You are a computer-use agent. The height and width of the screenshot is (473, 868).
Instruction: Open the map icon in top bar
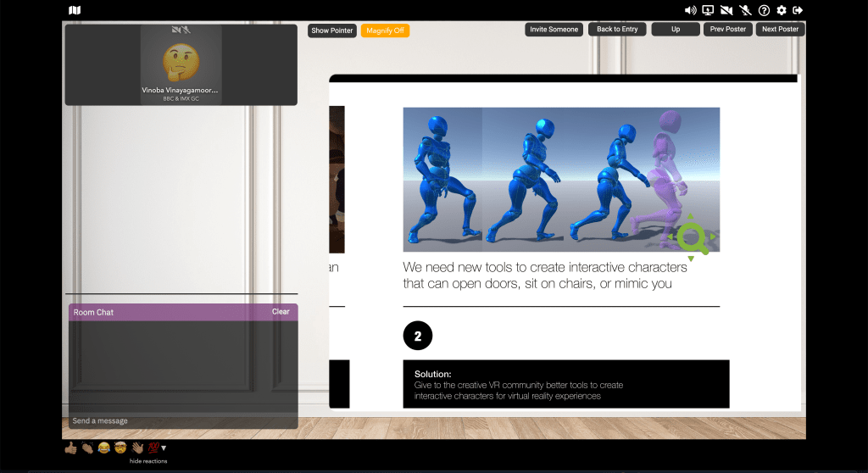point(75,10)
